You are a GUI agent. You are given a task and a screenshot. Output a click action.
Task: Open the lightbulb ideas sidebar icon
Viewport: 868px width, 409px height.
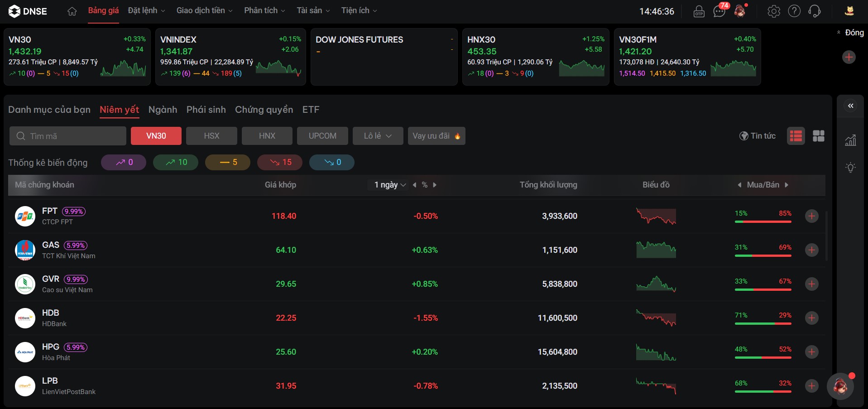851,168
